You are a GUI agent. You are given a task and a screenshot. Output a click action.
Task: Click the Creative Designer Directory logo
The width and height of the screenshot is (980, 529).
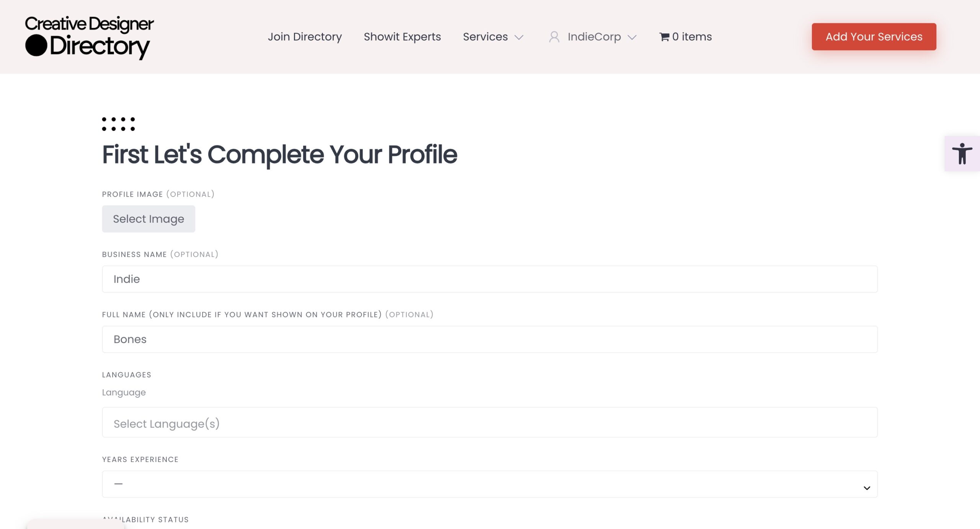tap(89, 37)
